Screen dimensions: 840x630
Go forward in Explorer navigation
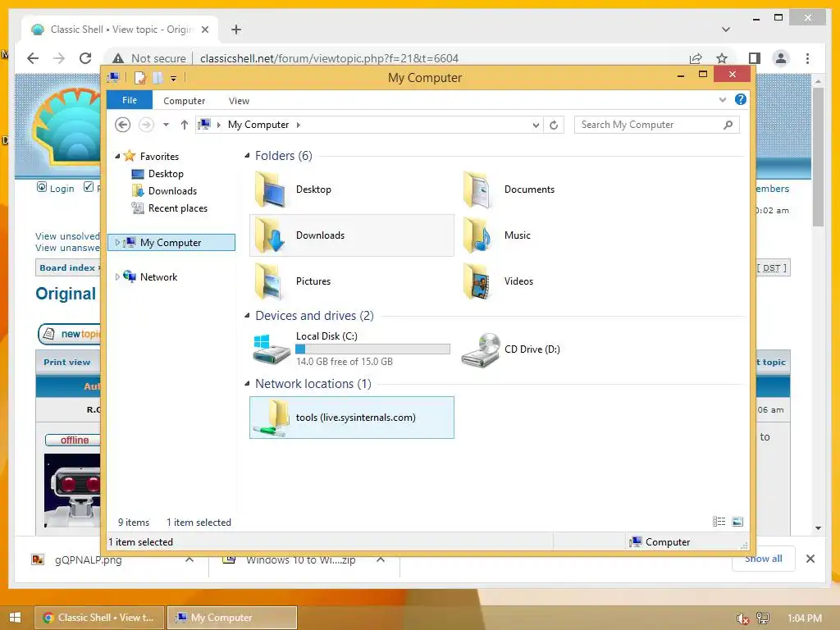(146, 125)
